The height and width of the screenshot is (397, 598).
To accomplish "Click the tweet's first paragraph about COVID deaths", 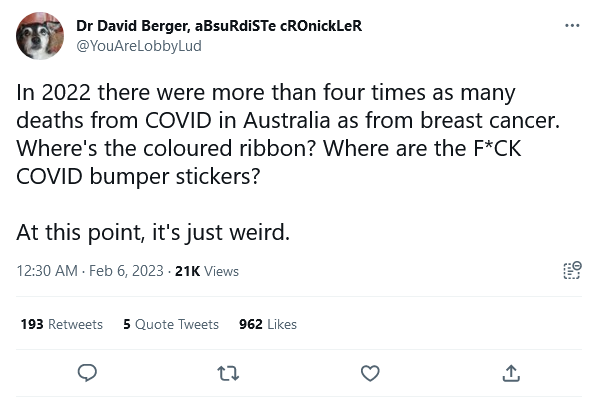I will coord(288,134).
